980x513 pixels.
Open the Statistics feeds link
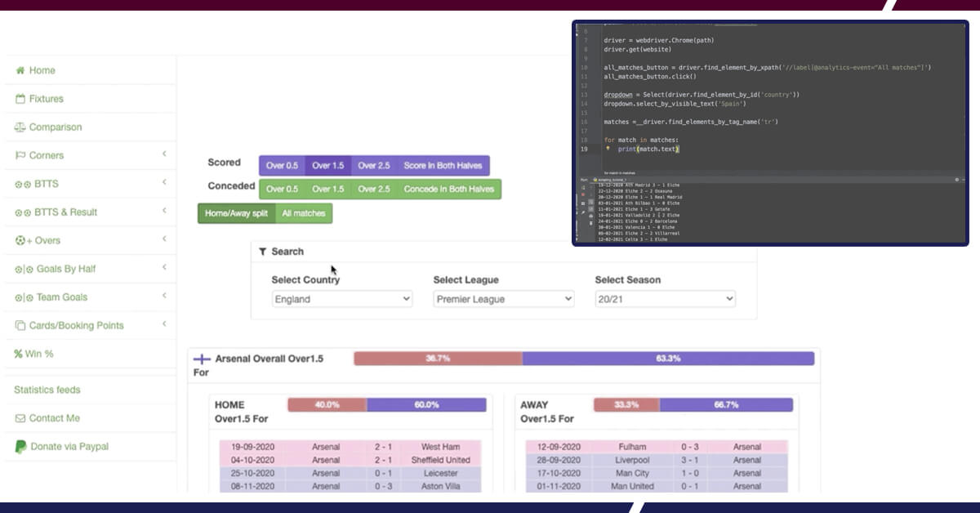[x=47, y=390]
